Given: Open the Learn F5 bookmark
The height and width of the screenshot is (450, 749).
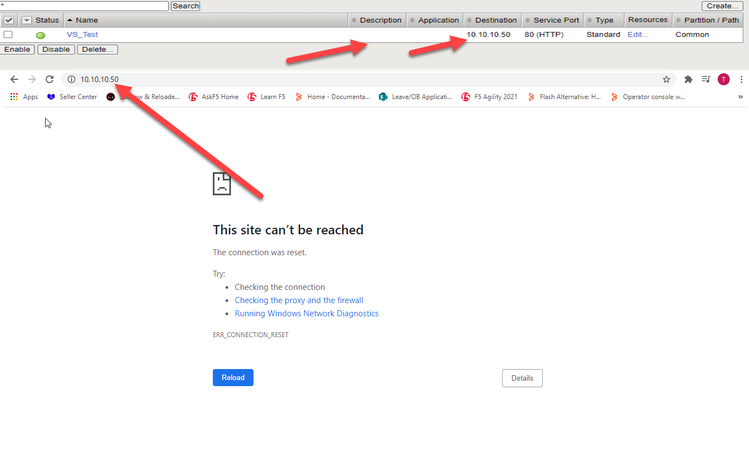Looking at the screenshot, I should click(x=267, y=96).
